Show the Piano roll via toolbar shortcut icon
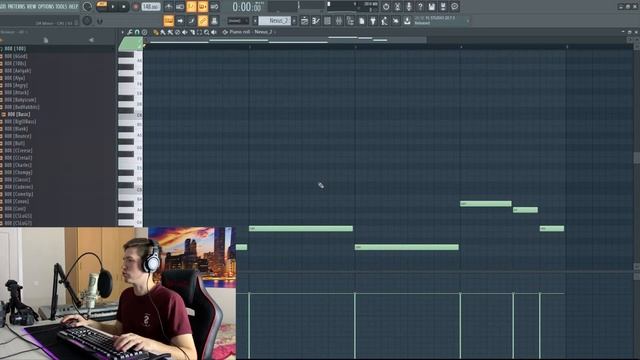The image size is (640, 360). pos(316,21)
